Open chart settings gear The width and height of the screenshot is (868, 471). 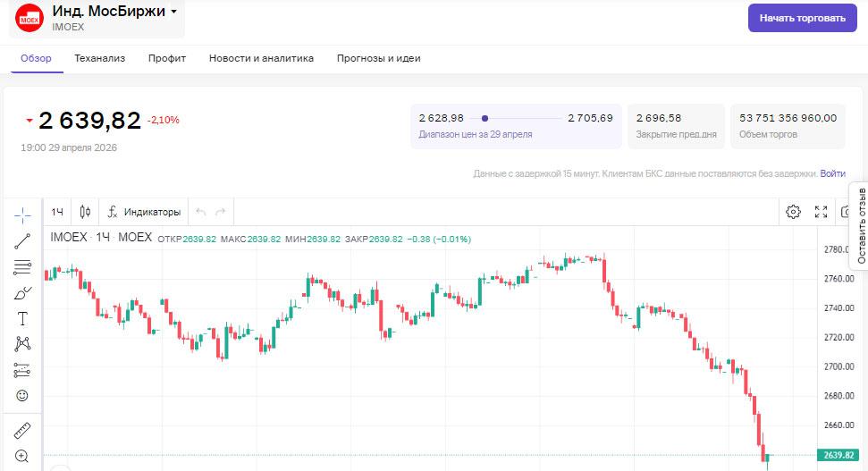(793, 212)
